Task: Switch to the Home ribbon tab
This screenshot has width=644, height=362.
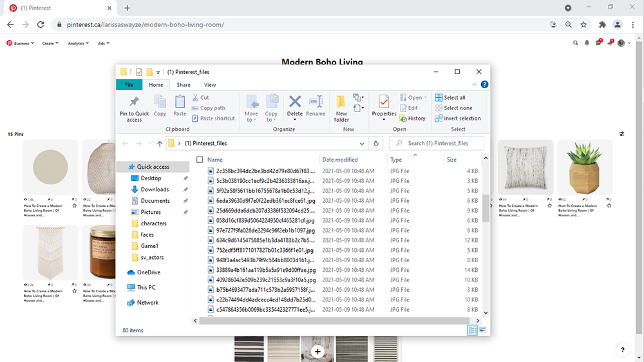Action: pos(156,84)
